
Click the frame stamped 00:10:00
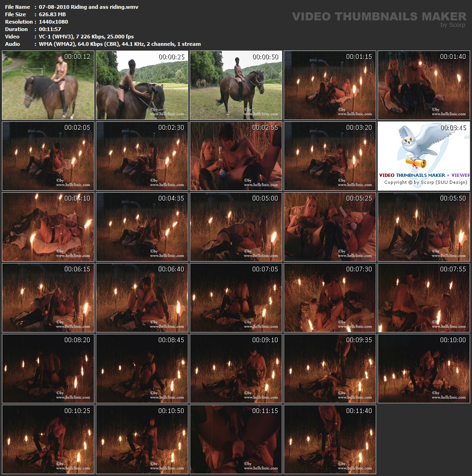(x=424, y=369)
